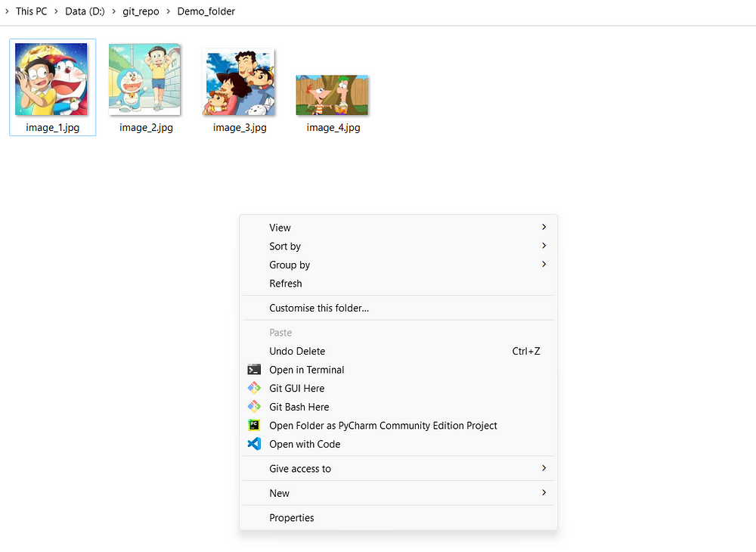The width and height of the screenshot is (756, 552).
Task: Click the PyCharm icon in context menu
Action: click(x=254, y=425)
